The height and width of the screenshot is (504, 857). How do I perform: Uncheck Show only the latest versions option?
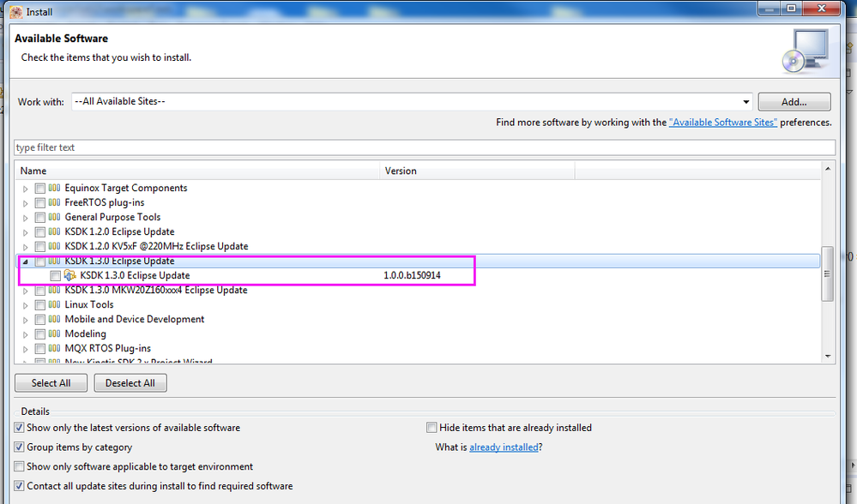(19, 428)
